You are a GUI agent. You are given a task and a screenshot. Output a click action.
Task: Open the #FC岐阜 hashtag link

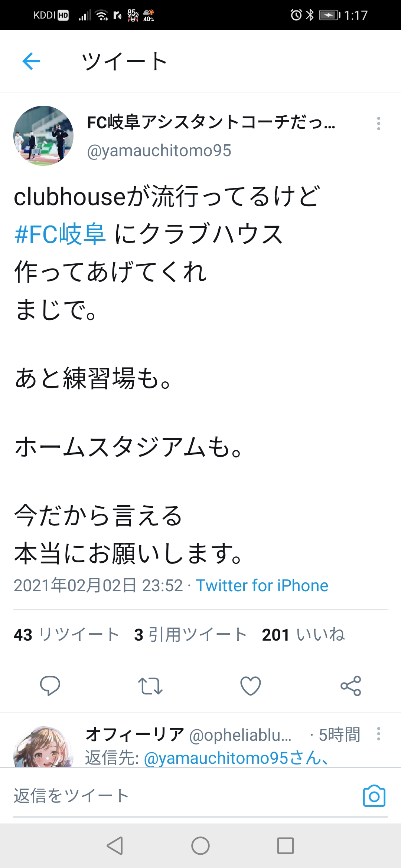pos(60,234)
